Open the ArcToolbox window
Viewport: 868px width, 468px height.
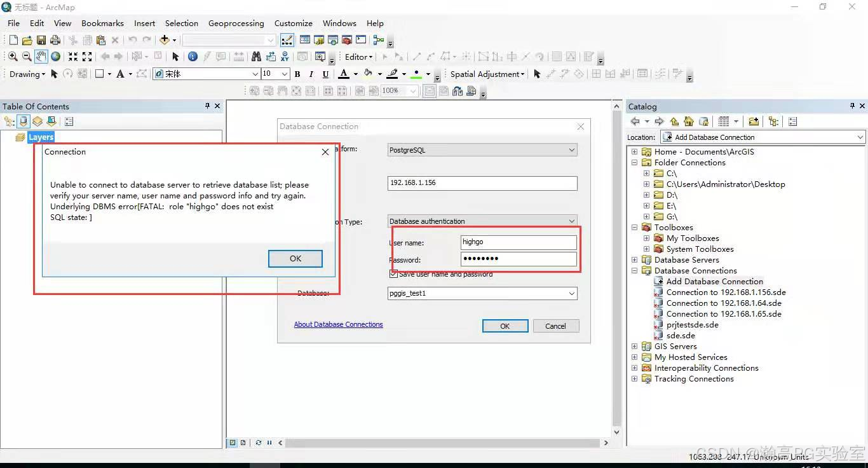click(347, 40)
